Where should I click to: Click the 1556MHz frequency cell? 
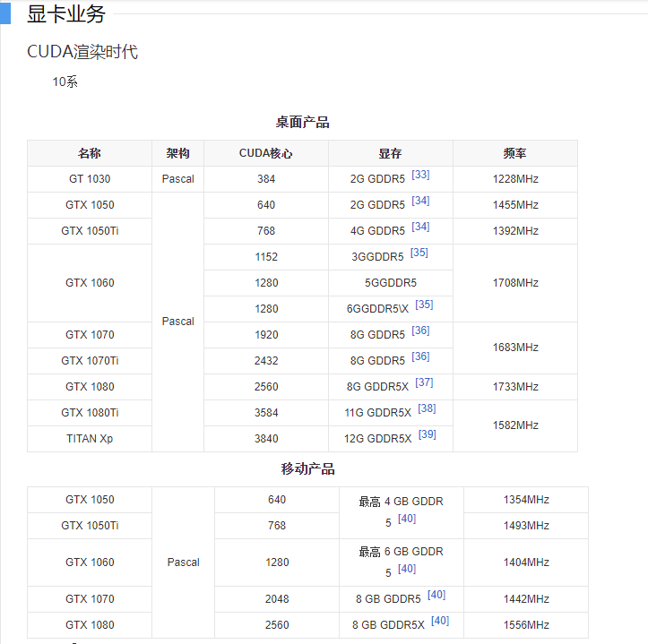[526, 625]
